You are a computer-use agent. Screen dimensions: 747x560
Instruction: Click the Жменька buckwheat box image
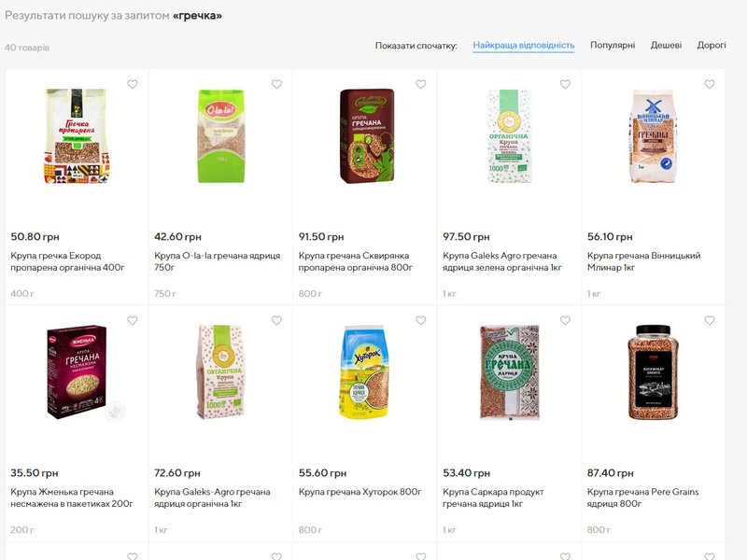point(77,371)
